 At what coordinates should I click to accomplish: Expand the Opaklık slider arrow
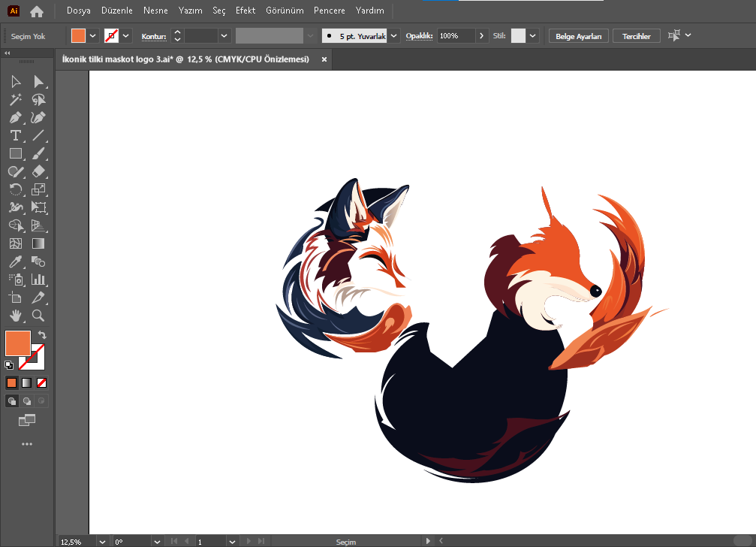click(481, 36)
